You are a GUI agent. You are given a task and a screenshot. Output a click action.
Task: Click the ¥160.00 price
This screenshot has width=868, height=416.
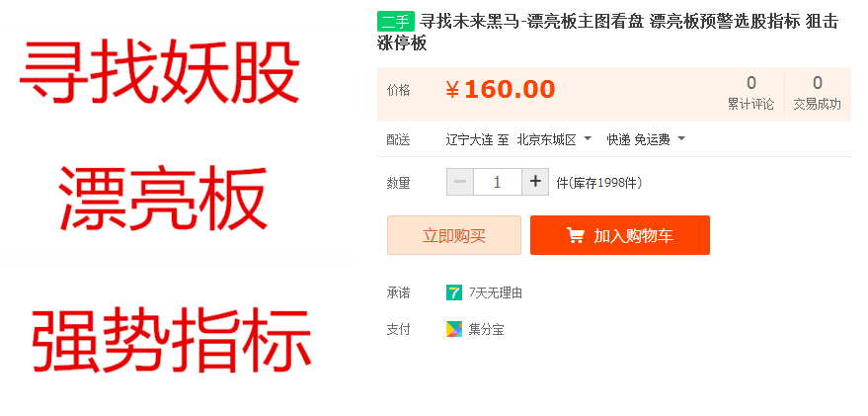coord(501,90)
